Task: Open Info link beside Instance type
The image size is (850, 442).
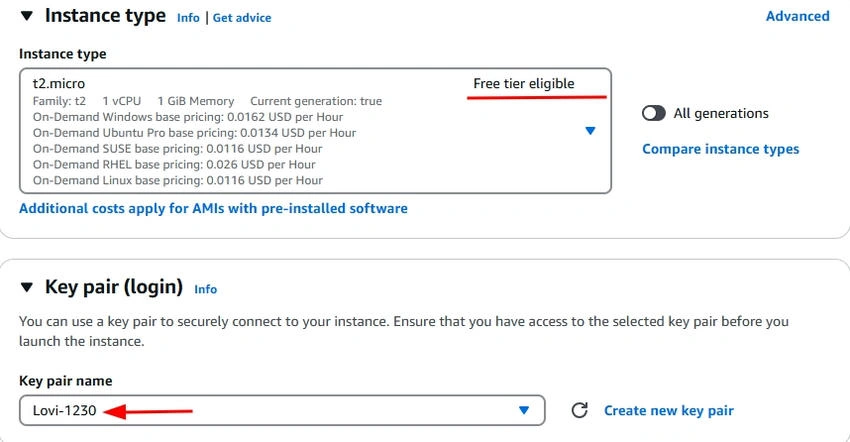Action: point(188,18)
